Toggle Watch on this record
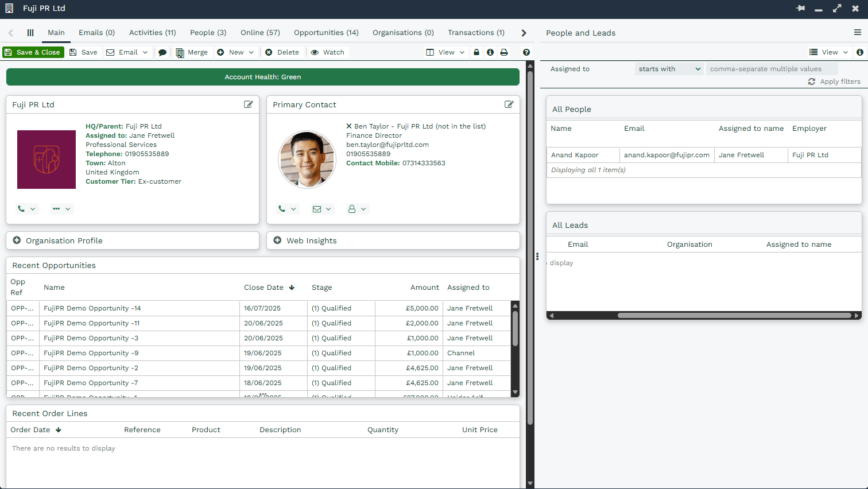868x489 pixels. click(x=327, y=52)
